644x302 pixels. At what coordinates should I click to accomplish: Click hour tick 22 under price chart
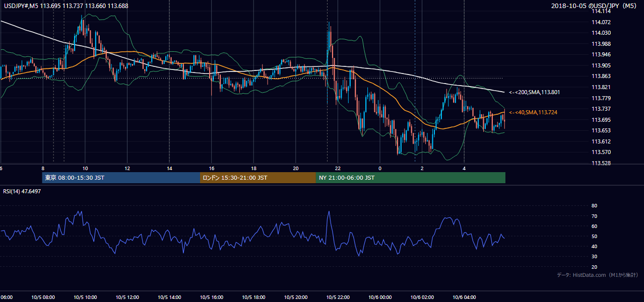(338, 169)
